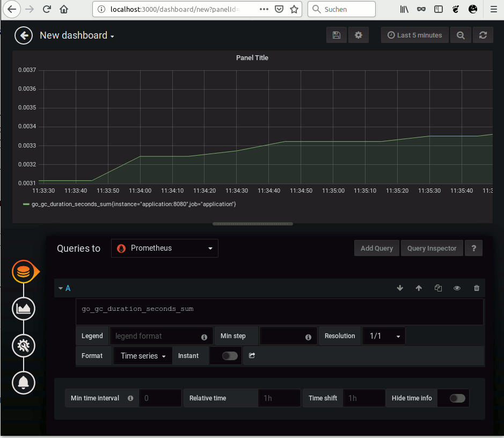The width and height of the screenshot is (504, 438).
Task: Enable the Hide time info toggle
Action: [453, 398]
